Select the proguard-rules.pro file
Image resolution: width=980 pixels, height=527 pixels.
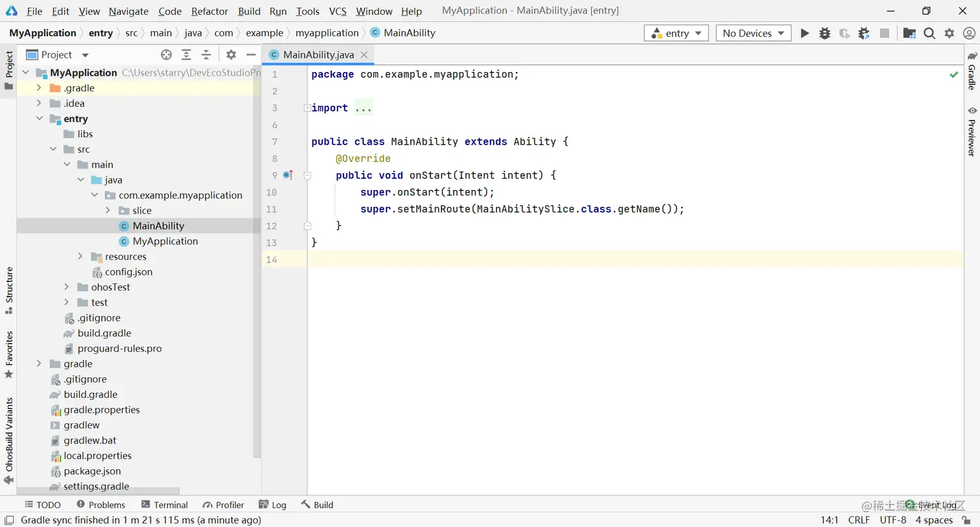click(119, 348)
